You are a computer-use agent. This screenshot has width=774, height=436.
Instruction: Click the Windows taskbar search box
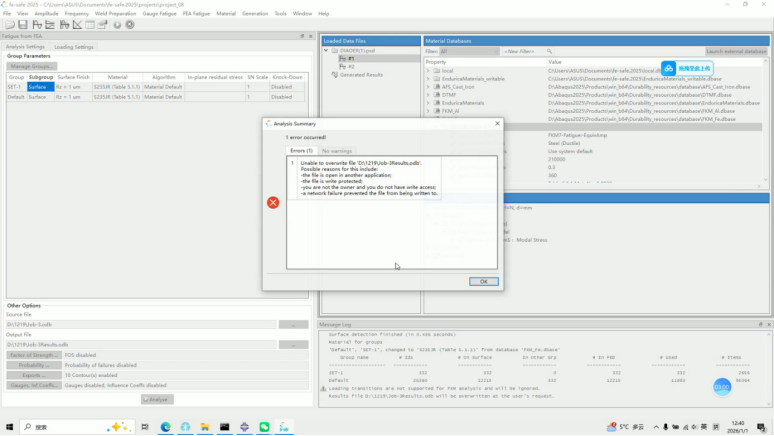[77, 427]
